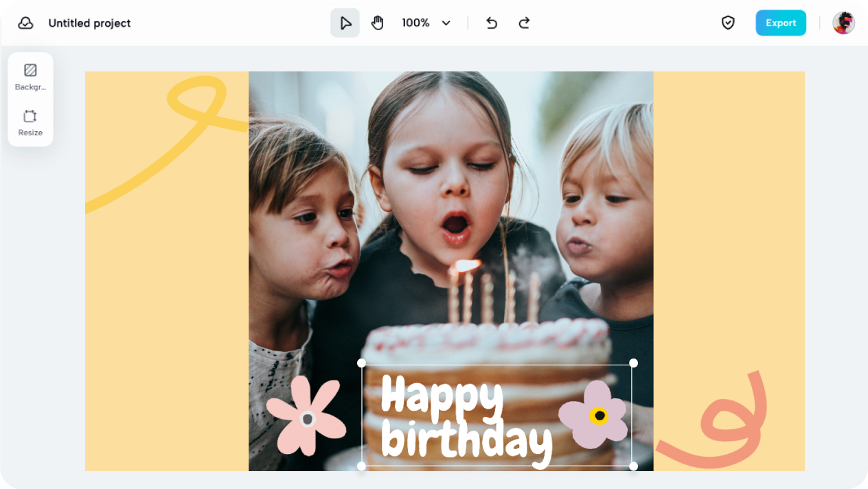Redo the last action
Viewport: 868px width, 489px height.
[x=524, y=23]
